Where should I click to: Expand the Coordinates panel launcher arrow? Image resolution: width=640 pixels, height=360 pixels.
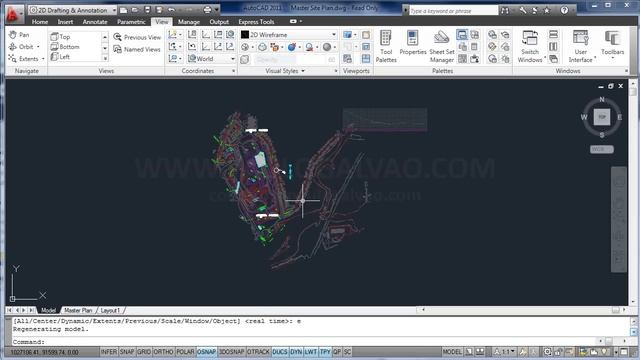coord(233,71)
